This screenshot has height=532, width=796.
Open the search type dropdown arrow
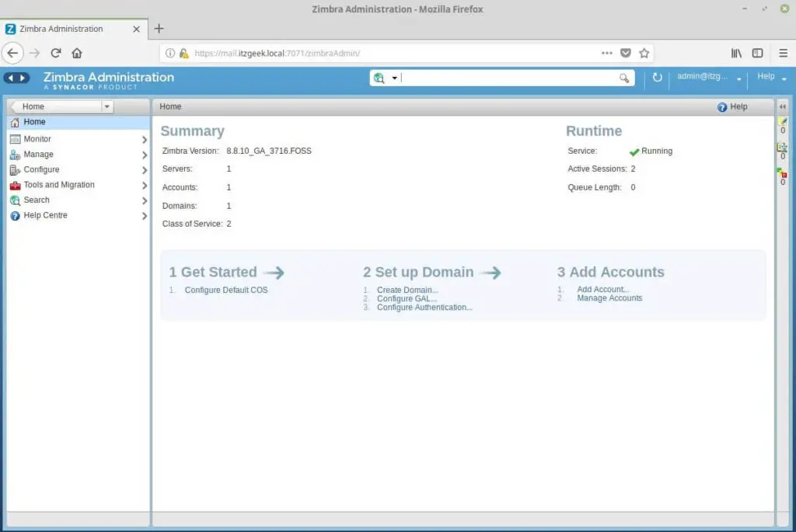pos(394,78)
